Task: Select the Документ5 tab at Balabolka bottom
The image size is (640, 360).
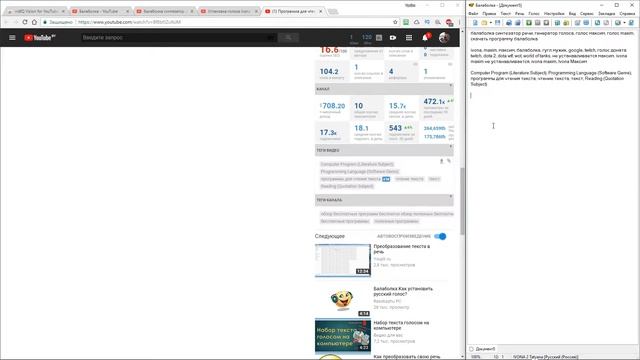Action: (482, 349)
